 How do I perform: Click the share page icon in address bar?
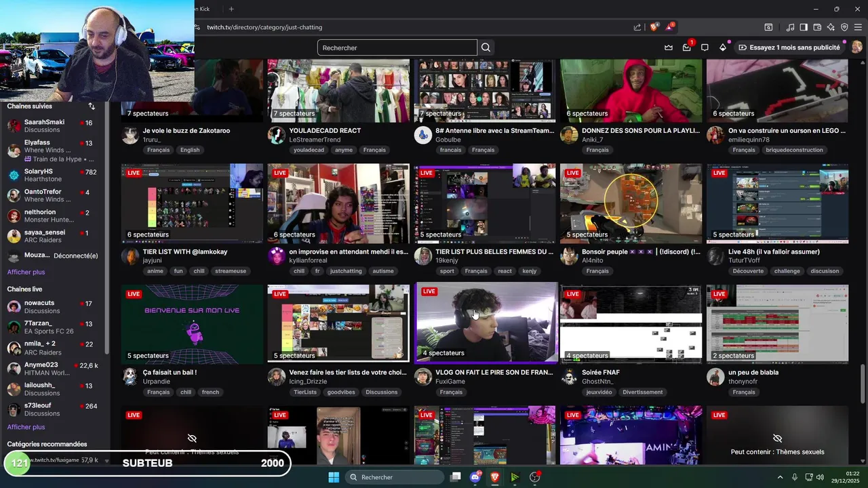[x=637, y=27]
